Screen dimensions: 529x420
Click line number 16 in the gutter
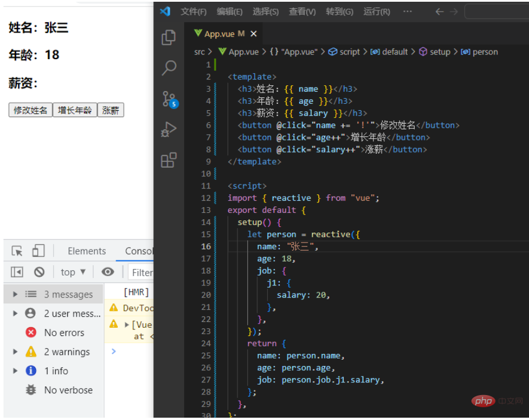pyautogui.click(x=206, y=247)
